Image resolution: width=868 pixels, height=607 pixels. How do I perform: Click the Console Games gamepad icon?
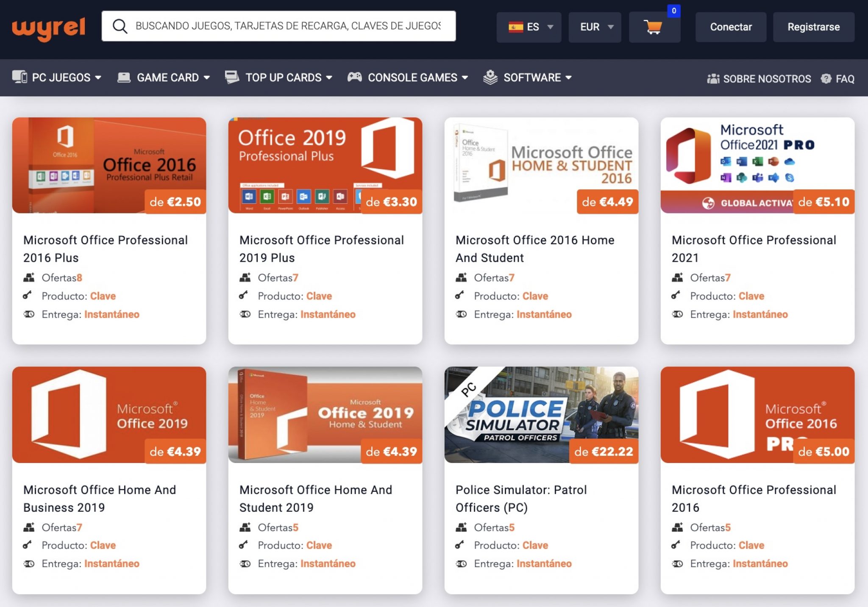pyautogui.click(x=354, y=77)
